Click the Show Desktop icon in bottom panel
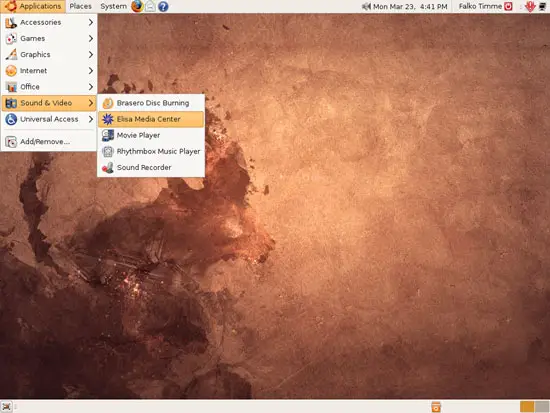This screenshot has height=413, width=550. click(x=6, y=407)
